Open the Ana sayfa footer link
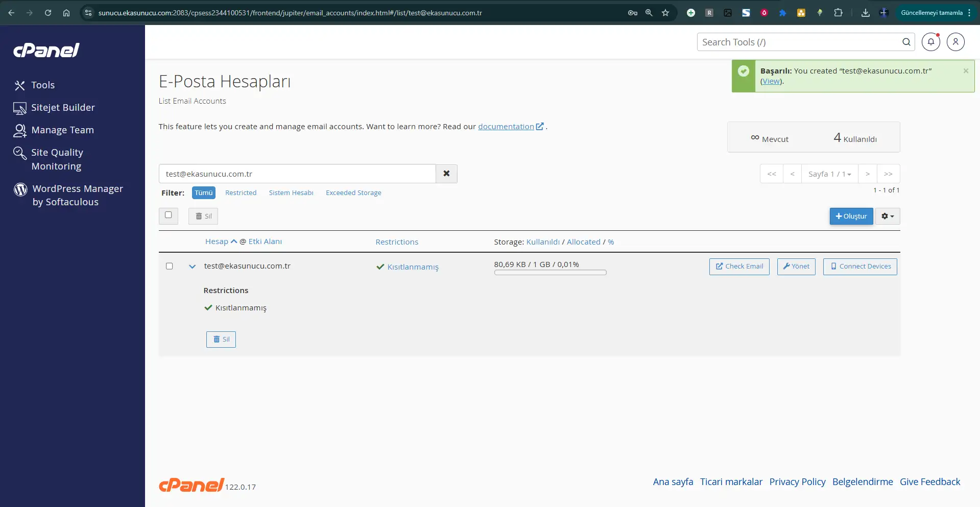Image resolution: width=980 pixels, height=507 pixels. point(673,482)
